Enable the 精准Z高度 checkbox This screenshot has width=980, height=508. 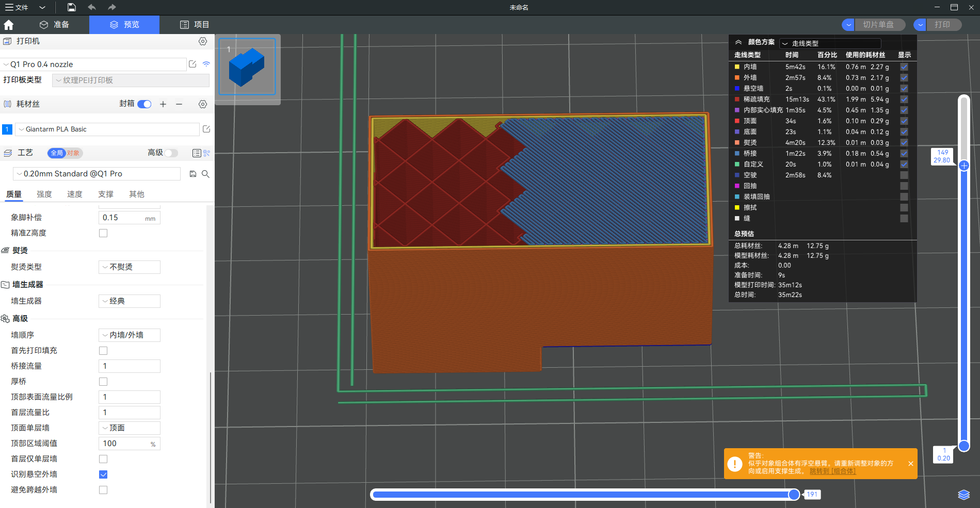103,233
